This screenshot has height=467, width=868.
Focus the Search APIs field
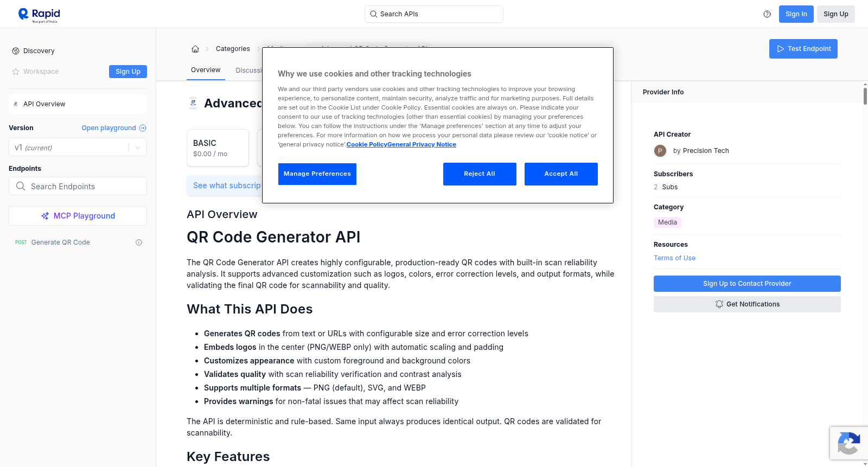pyautogui.click(x=434, y=14)
